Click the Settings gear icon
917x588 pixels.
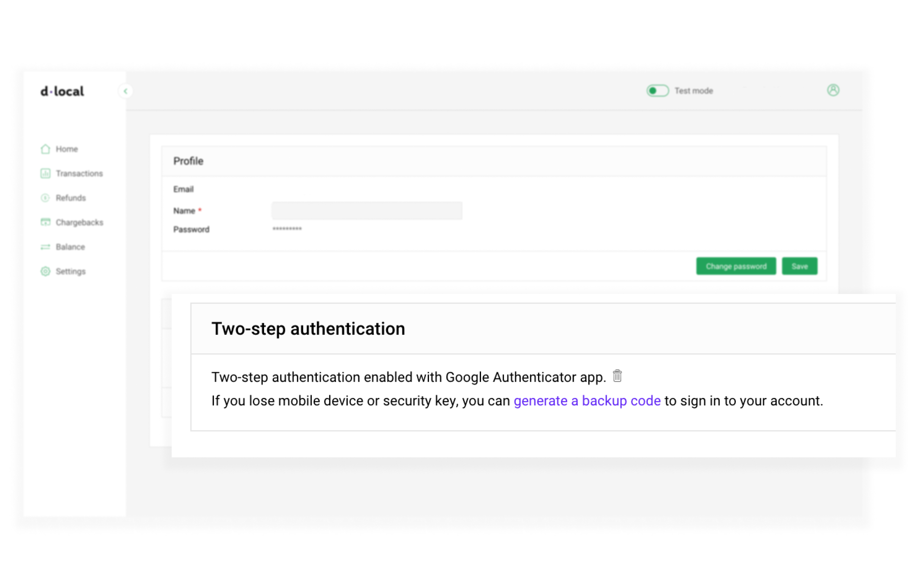point(46,272)
